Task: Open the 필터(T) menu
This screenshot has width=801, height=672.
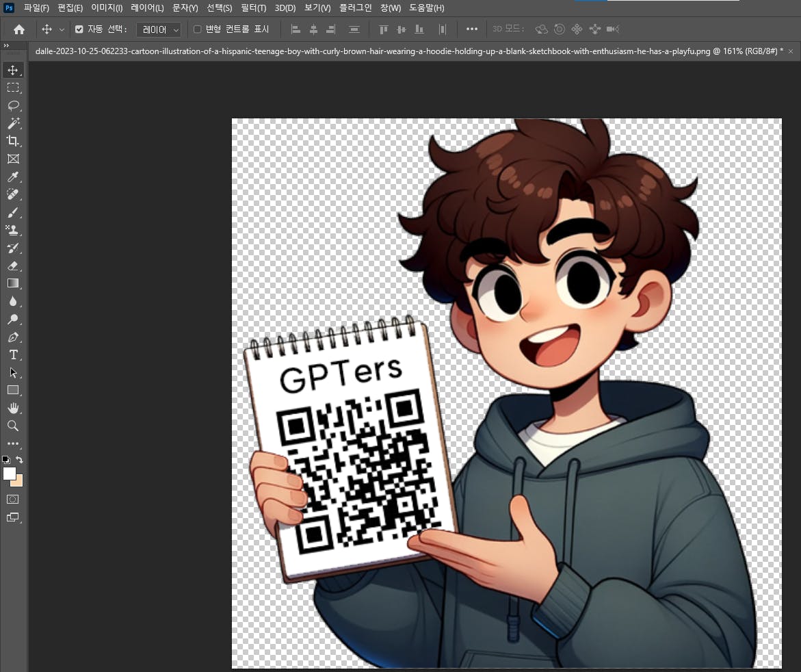Action: 253,8
